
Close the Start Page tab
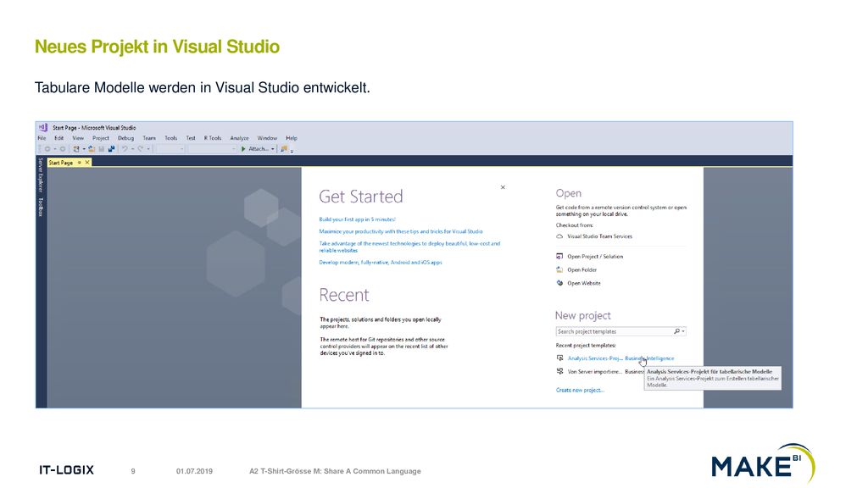coord(87,163)
